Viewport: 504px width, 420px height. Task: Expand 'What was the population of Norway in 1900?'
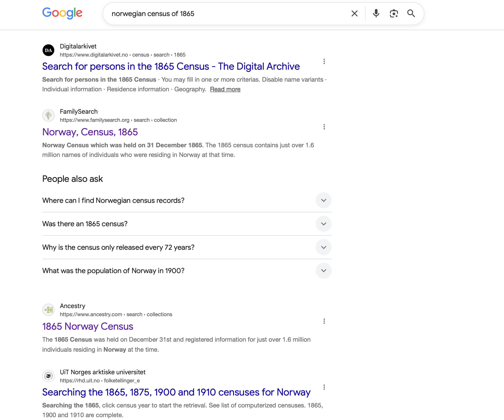pyautogui.click(x=187, y=271)
